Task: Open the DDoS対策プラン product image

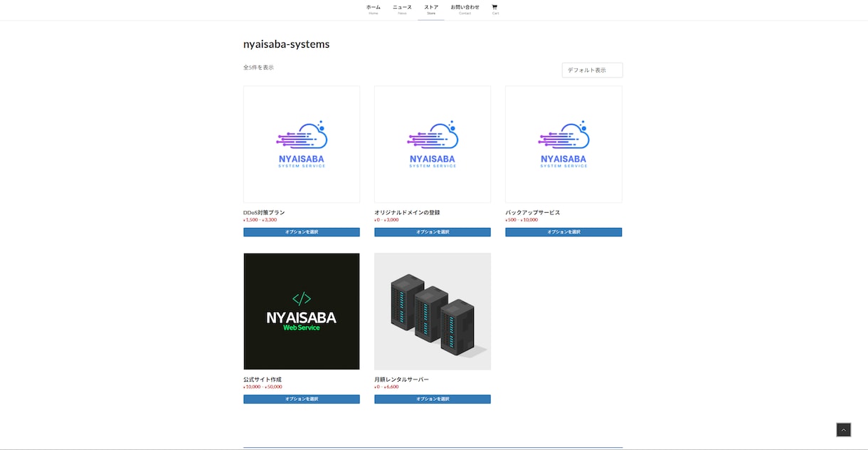Action: pos(302,145)
